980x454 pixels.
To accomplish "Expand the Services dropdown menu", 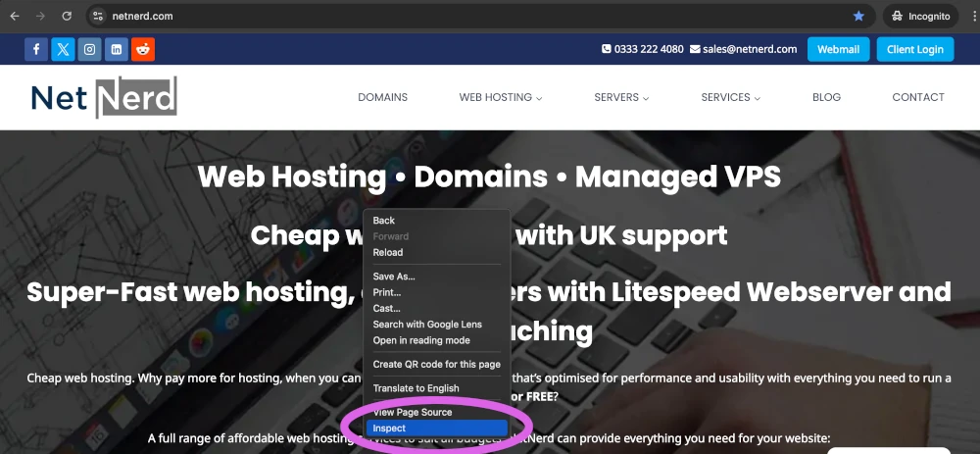I will point(730,97).
